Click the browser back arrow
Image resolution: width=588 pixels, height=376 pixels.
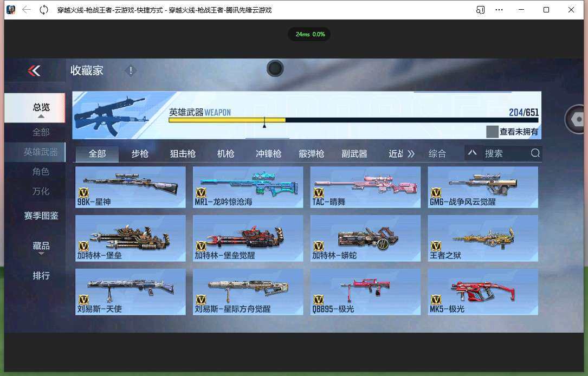26,10
